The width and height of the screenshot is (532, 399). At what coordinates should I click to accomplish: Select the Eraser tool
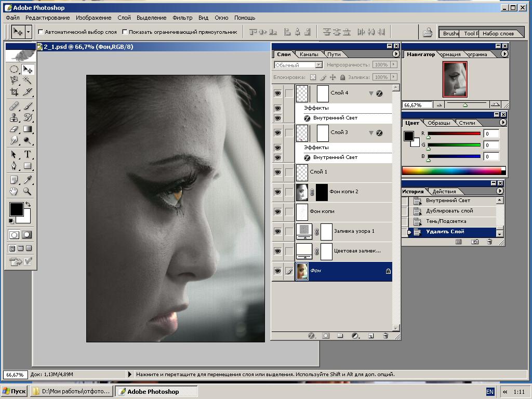click(x=14, y=129)
